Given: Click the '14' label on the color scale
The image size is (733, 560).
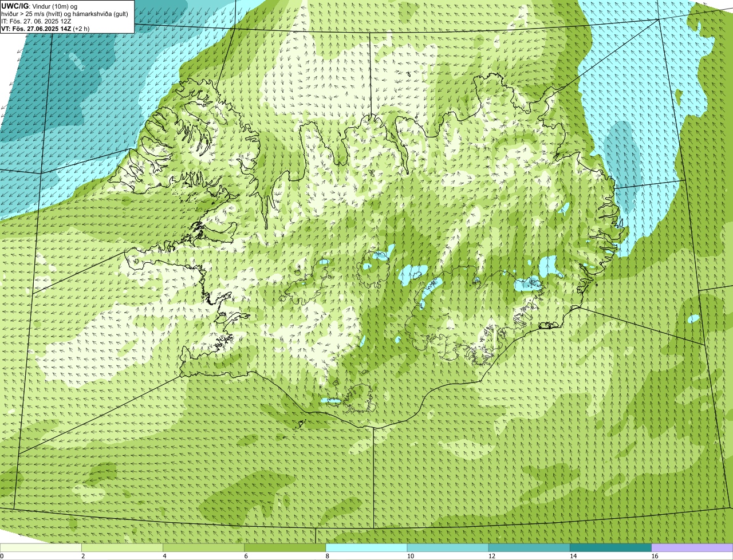Looking at the screenshot, I should 573,556.
